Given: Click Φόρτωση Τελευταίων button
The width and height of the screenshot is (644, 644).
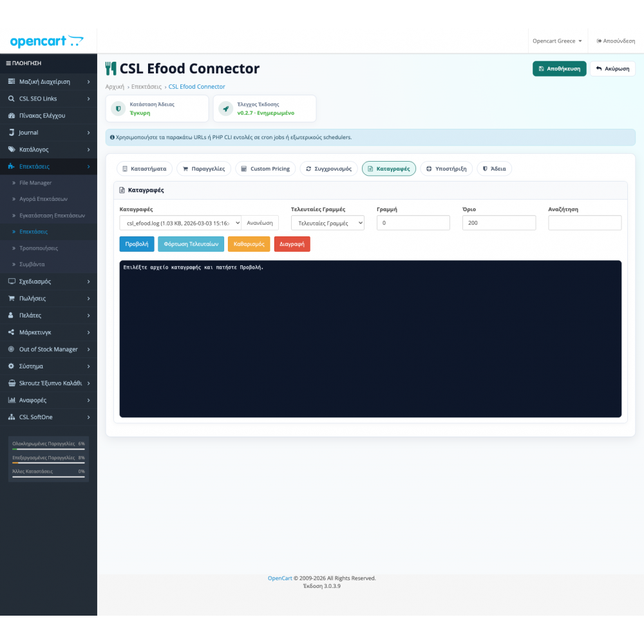Looking at the screenshot, I should pyautogui.click(x=191, y=244).
